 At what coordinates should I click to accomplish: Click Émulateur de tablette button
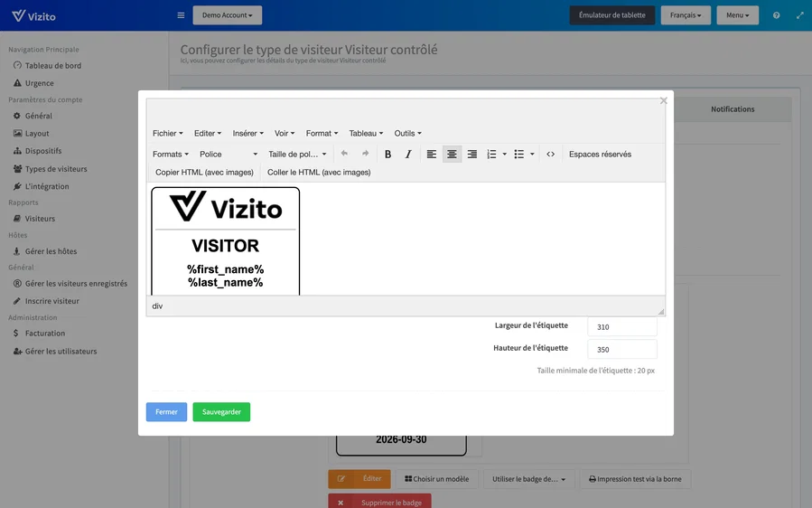(612, 15)
